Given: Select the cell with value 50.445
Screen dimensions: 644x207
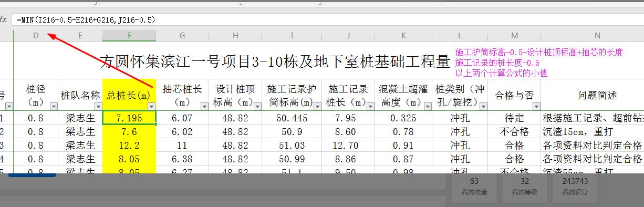Looking at the screenshot, I should tap(292, 118).
